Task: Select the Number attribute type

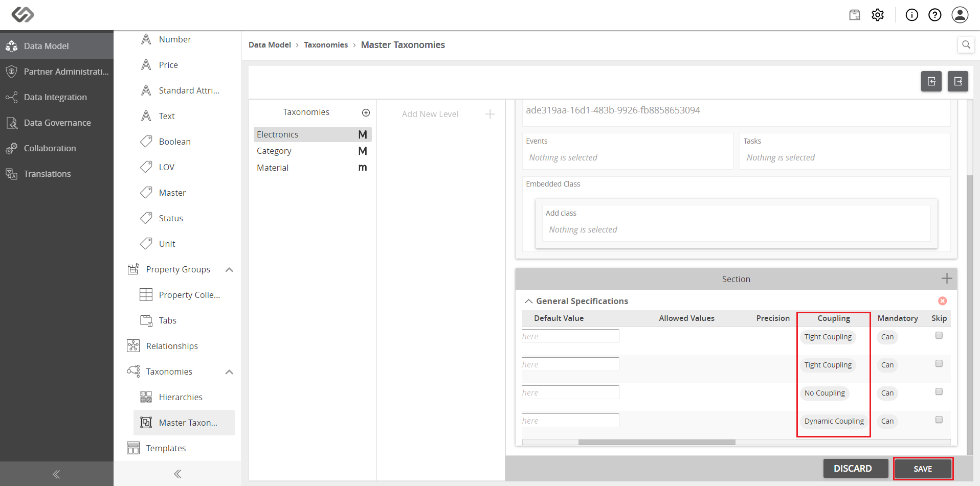Action: [x=184, y=39]
